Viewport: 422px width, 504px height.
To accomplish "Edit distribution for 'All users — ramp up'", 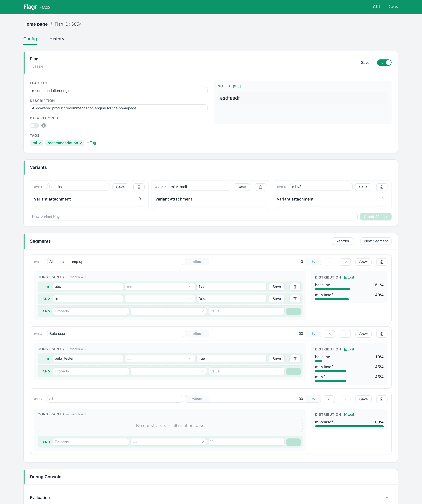I will click(x=349, y=277).
